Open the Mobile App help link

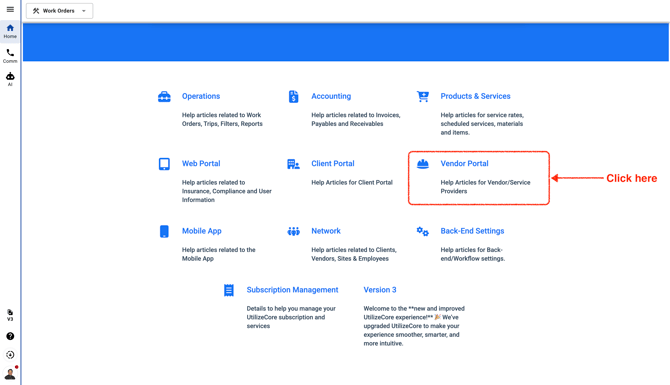pyautogui.click(x=202, y=231)
